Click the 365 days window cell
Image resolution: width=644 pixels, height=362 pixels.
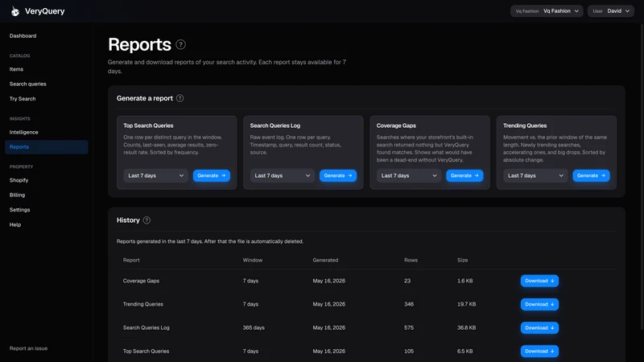click(x=254, y=327)
